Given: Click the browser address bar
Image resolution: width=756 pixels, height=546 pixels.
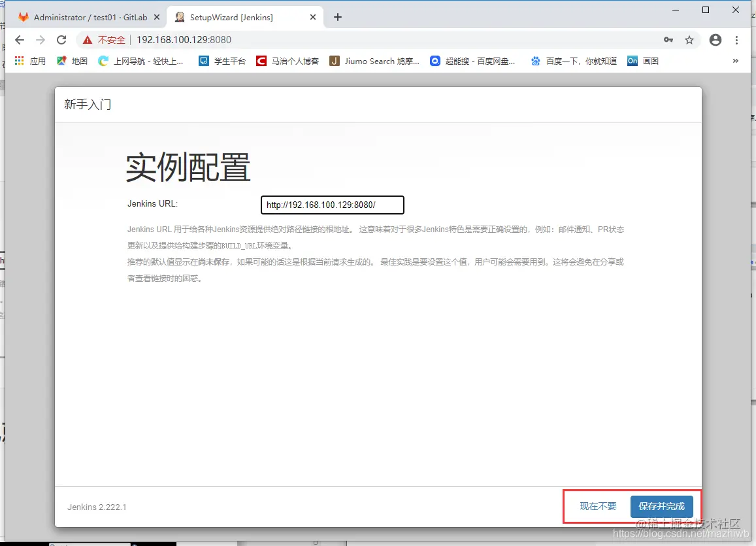Looking at the screenshot, I should click(261, 40).
